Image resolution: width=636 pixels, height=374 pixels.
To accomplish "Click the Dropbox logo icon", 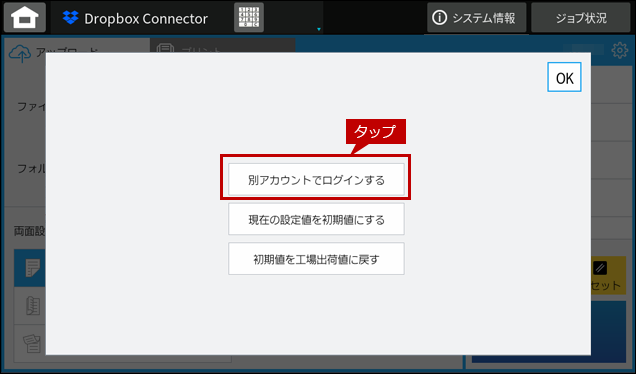I will pos(71,17).
